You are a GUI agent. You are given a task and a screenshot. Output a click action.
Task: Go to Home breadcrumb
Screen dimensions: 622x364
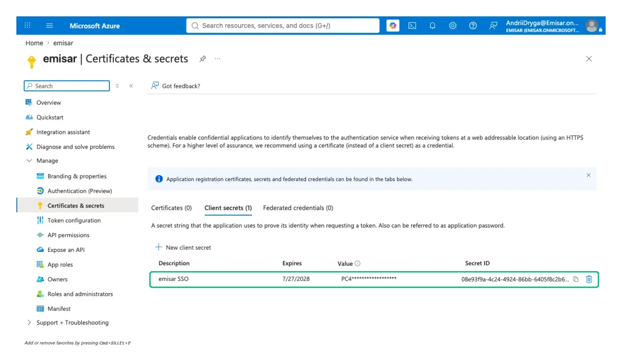click(x=34, y=43)
